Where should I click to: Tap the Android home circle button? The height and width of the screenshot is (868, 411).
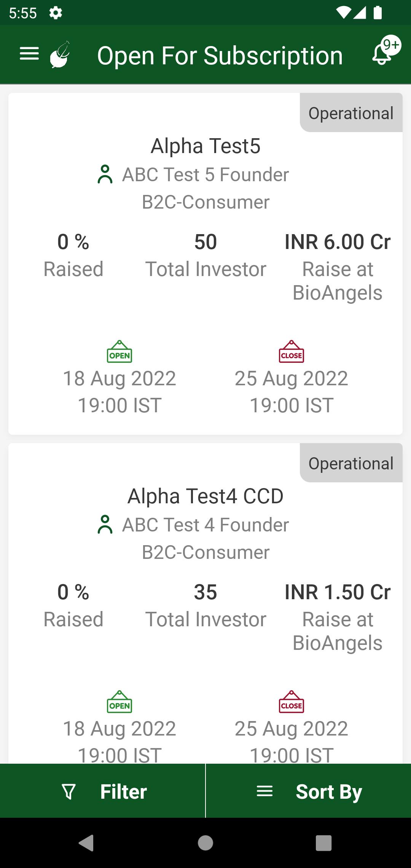205,843
